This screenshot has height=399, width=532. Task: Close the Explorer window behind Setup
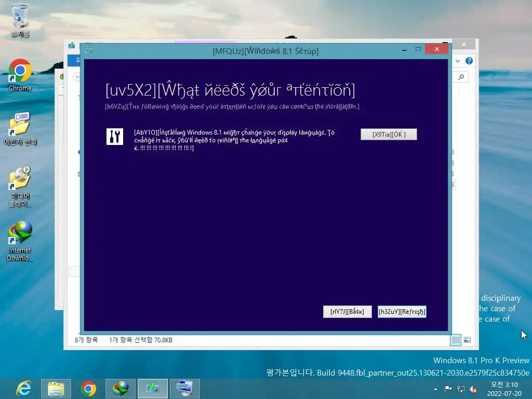[464, 45]
